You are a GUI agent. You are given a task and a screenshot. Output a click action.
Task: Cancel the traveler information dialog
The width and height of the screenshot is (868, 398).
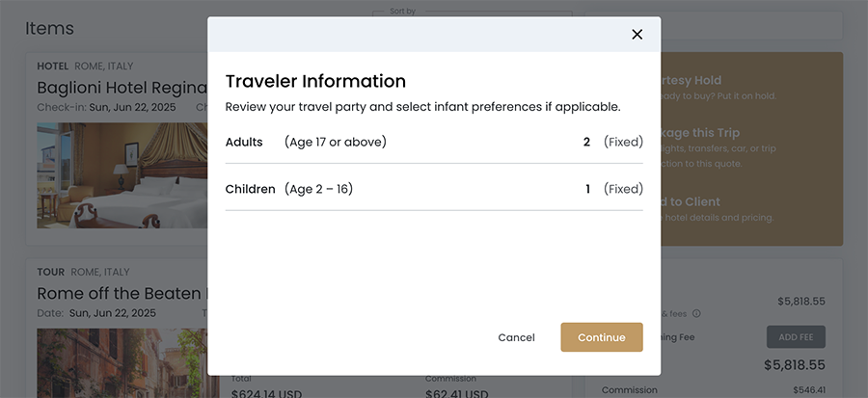tap(516, 337)
